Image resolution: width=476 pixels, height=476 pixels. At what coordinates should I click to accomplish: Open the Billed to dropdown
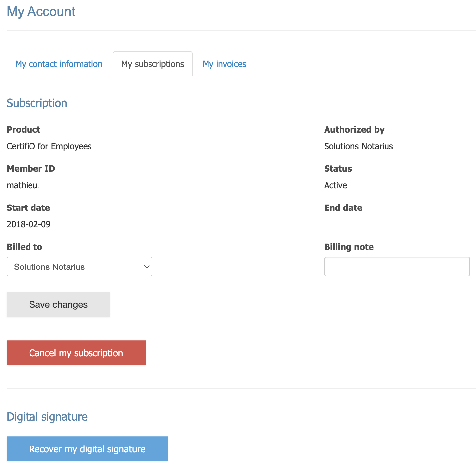[x=79, y=267]
